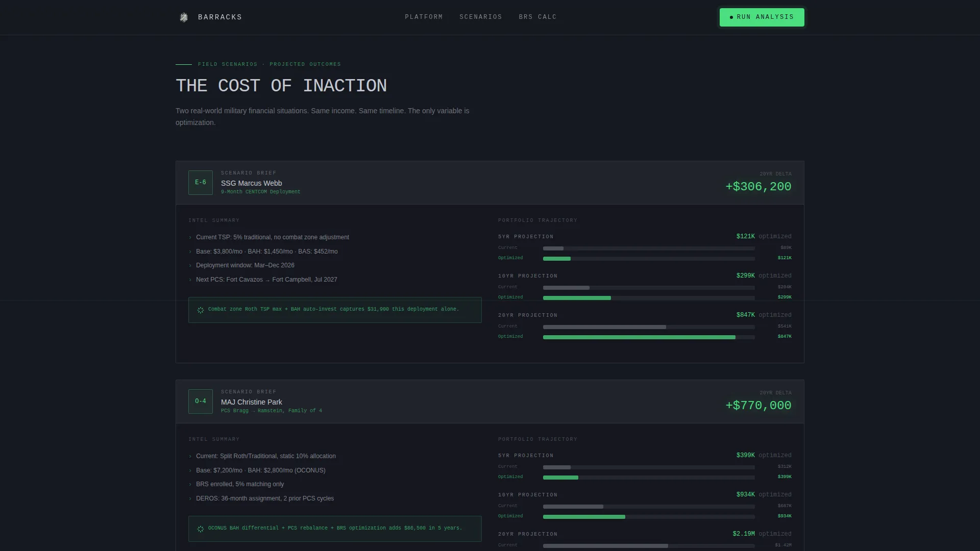Open the Platform nav item
Viewport: 980px width, 551px height.
click(424, 17)
